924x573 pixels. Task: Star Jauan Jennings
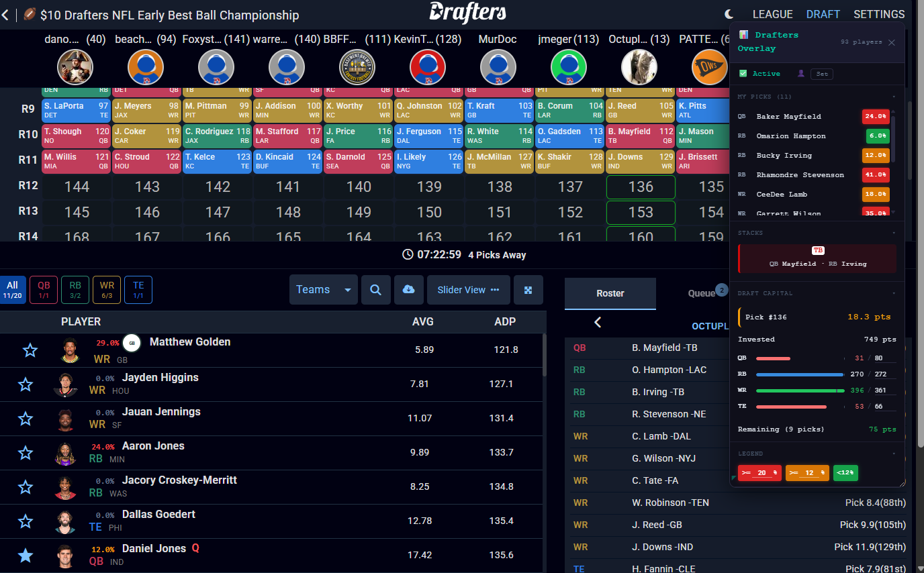pyautogui.click(x=26, y=419)
